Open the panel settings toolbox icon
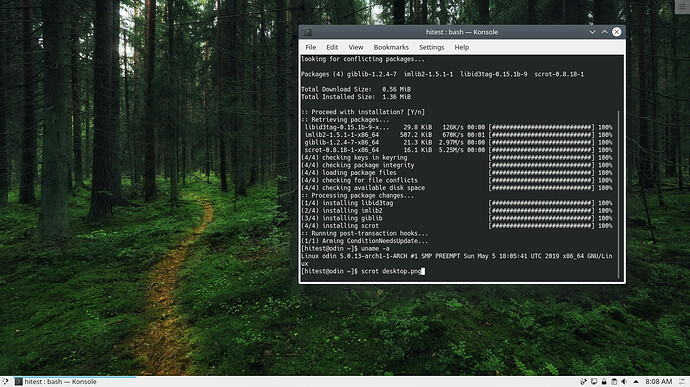Viewport: 690px width, 387px height. [682, 382]
